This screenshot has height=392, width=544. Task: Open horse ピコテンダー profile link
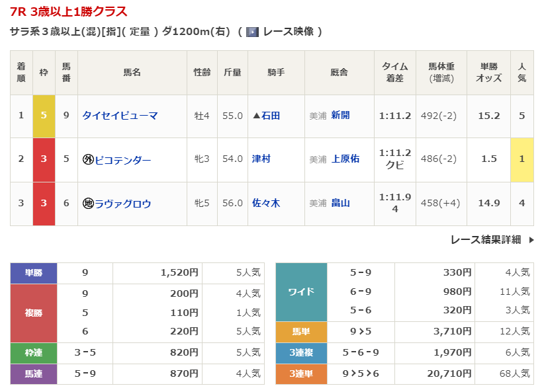click(x=123, y=160)
